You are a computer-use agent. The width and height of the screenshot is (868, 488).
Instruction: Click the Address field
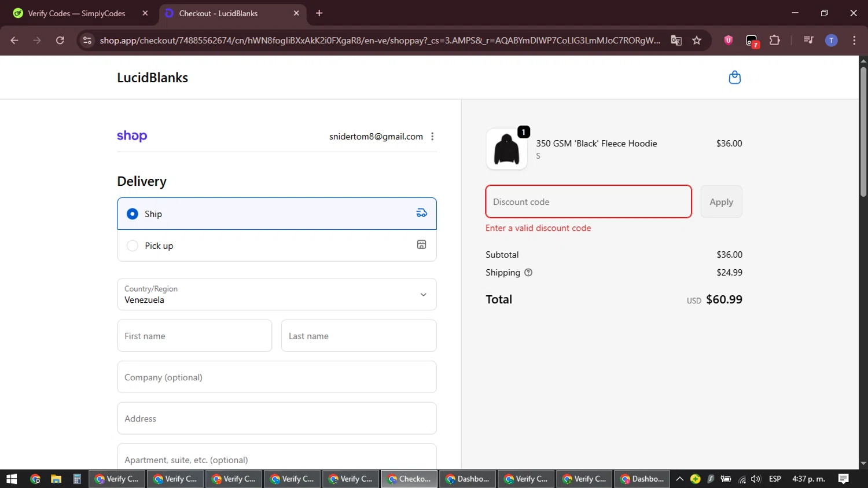(x=277, y=418)
